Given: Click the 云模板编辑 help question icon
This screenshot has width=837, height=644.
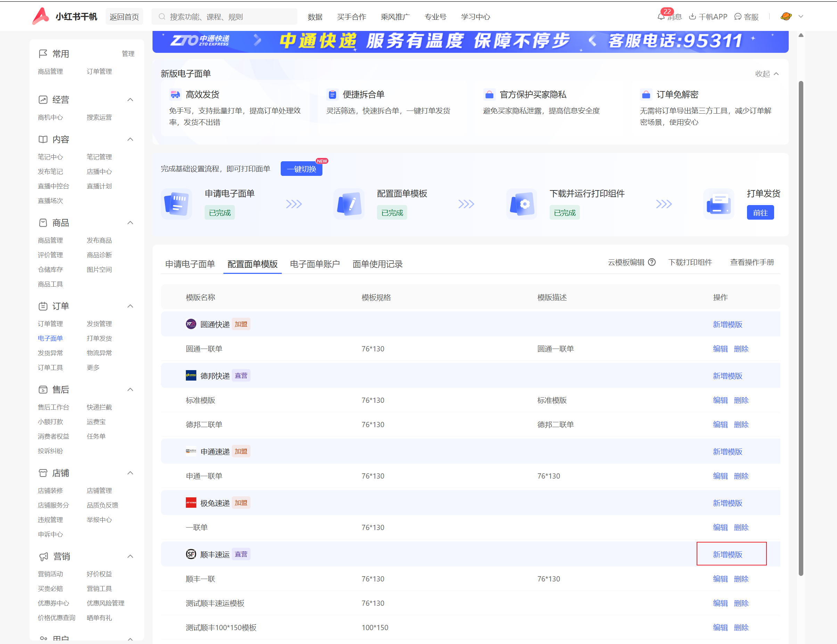Looking at the screenshot, I should pyautogui.click(x=652, y=262).
